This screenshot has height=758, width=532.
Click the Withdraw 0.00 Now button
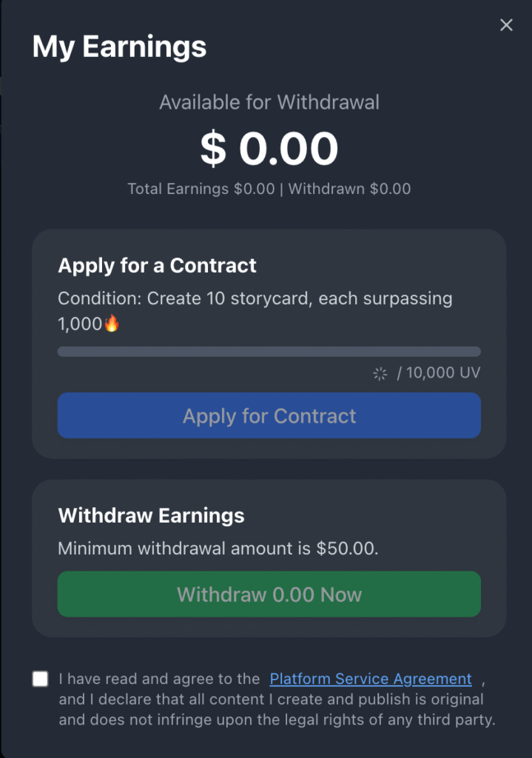point(269,594)
